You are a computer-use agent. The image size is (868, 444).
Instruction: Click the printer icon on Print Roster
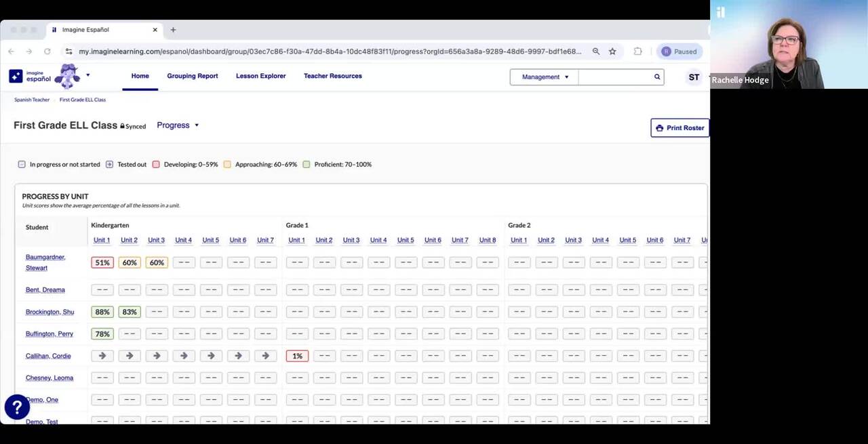tap(659, 128)
